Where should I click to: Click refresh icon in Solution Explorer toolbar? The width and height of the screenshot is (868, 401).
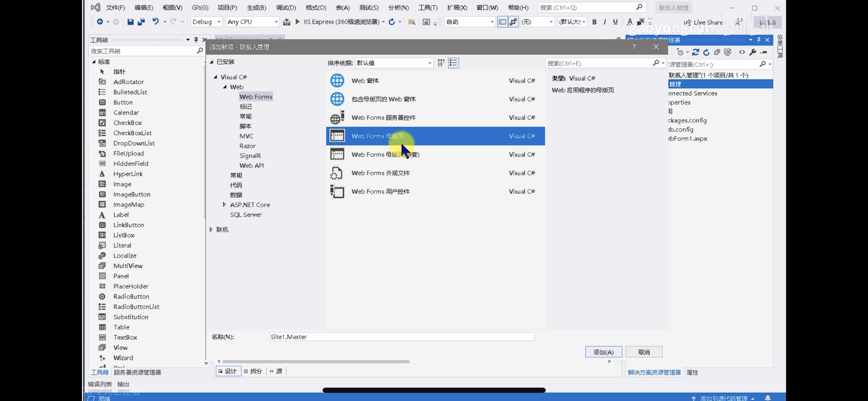point(706,52)
